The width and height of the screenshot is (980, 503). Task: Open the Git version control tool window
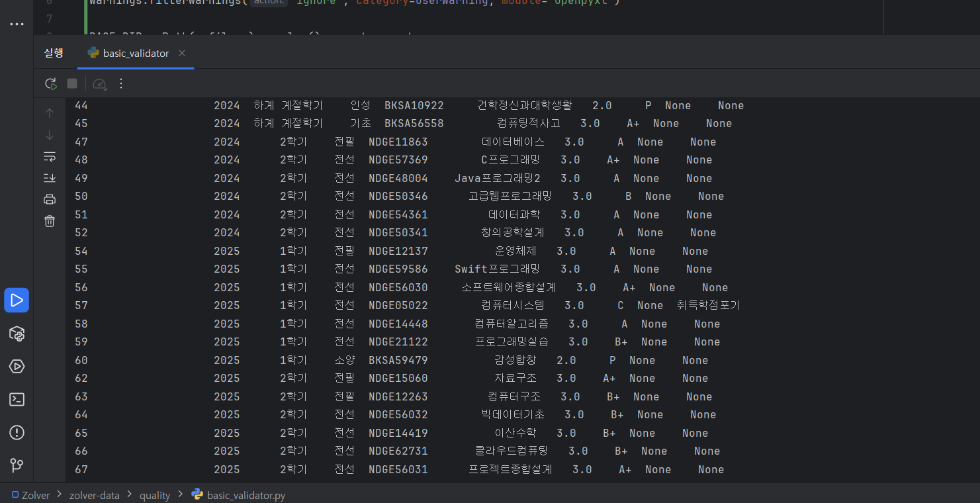(17, 466)
